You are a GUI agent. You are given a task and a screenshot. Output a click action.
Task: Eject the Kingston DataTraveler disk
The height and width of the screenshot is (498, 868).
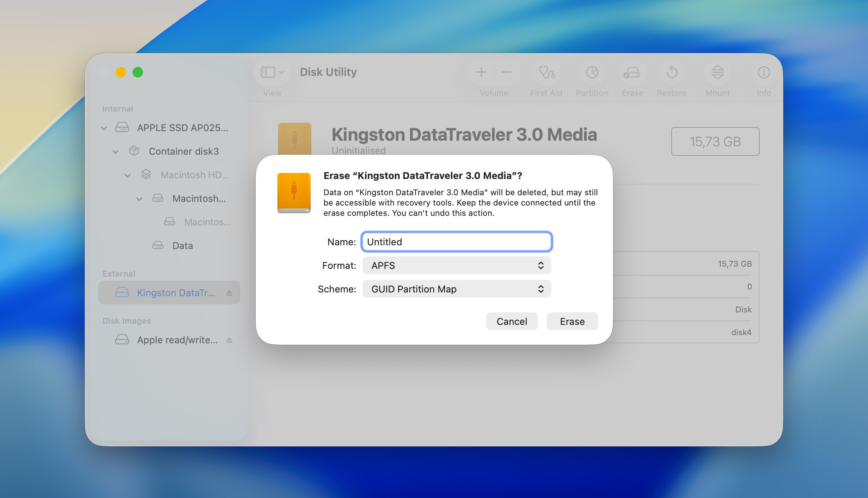tap(229, 293)
